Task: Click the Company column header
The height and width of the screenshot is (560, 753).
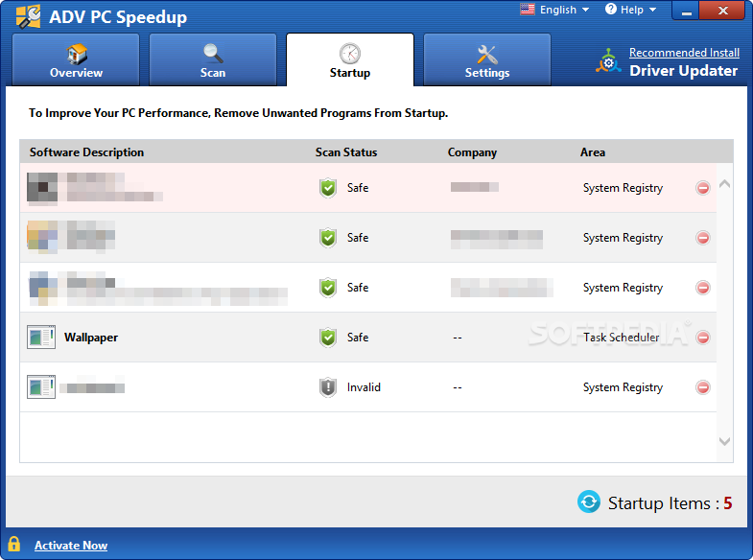Action: [472, 152]
